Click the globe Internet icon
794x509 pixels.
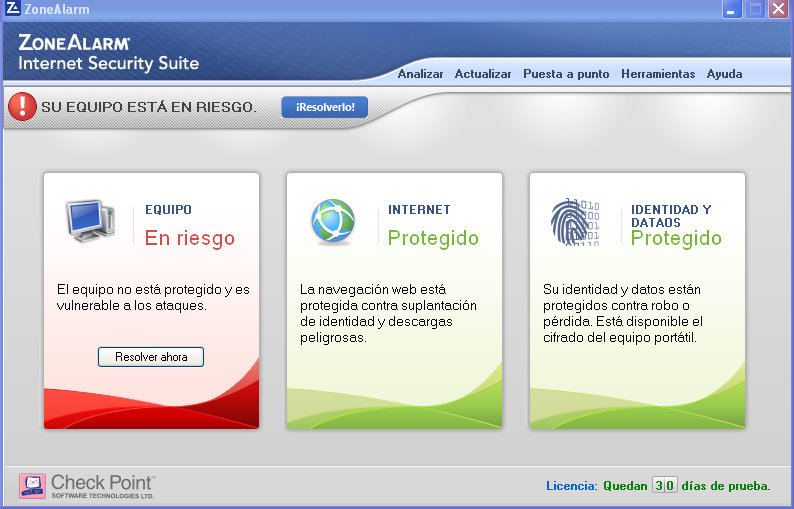click(333, 221)
